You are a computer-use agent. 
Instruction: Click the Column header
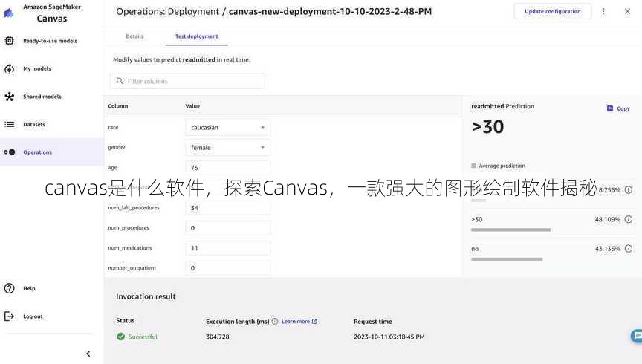pos(118,106)
